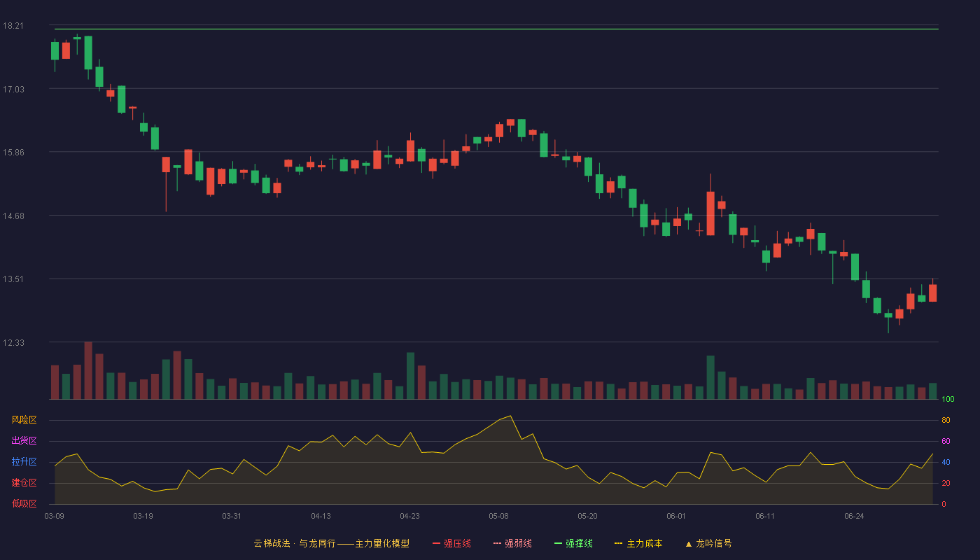Select the last red candlestick on the chart
The width and height of the screenshot is (980, 560).
point(932,293)
